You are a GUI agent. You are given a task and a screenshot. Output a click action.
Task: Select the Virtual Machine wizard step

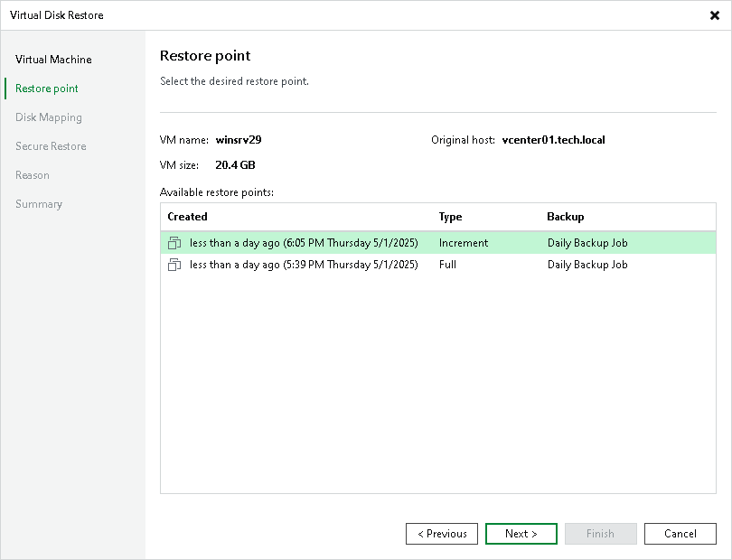pyautogui.click(x=52, y=59)
